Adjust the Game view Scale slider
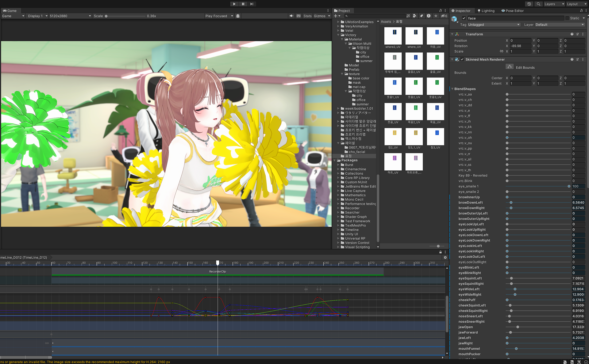Screen dimensions: 589x364 click(125, 16)
